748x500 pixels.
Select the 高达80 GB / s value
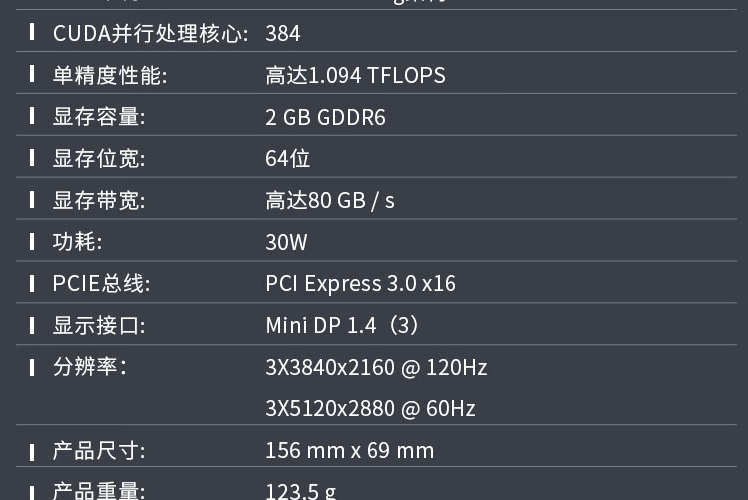click(330, 201)
